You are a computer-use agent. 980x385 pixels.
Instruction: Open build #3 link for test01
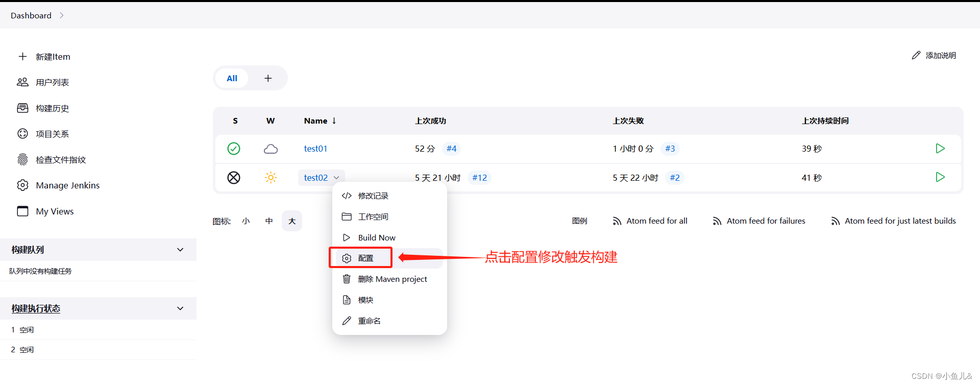coord(670,149)
